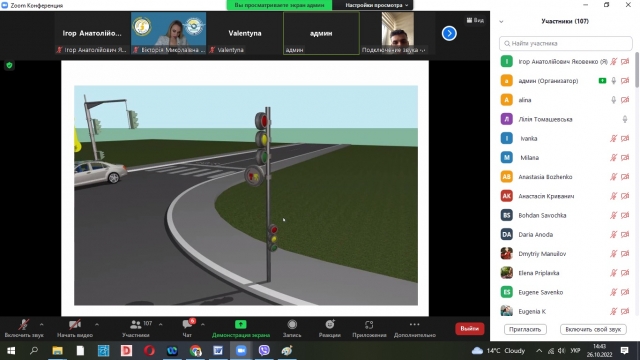Open Opera browser from taskbar
Image resolution: width=640 pixels, height=360 pixels.
click(149, 351)
